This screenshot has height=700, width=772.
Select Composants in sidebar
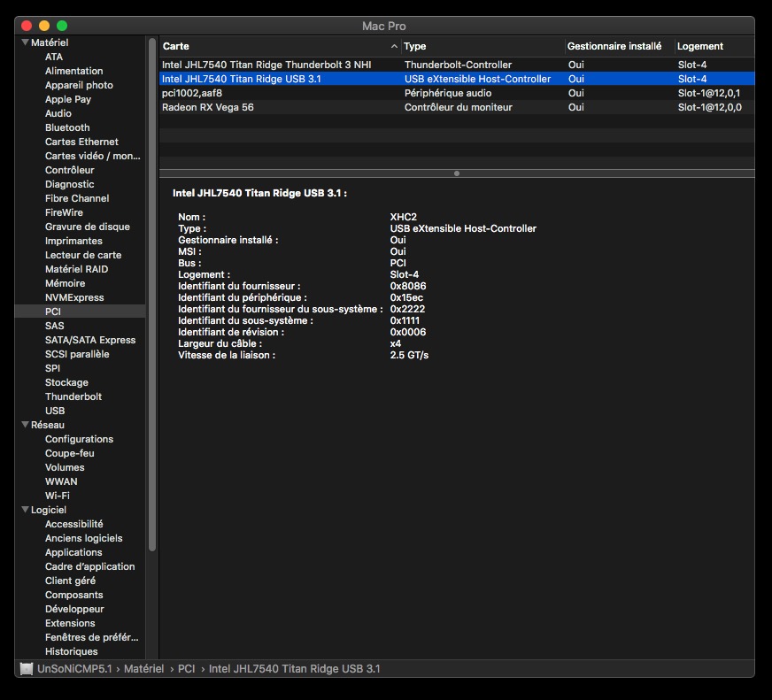pyautogui.click(x=73, y=596)
